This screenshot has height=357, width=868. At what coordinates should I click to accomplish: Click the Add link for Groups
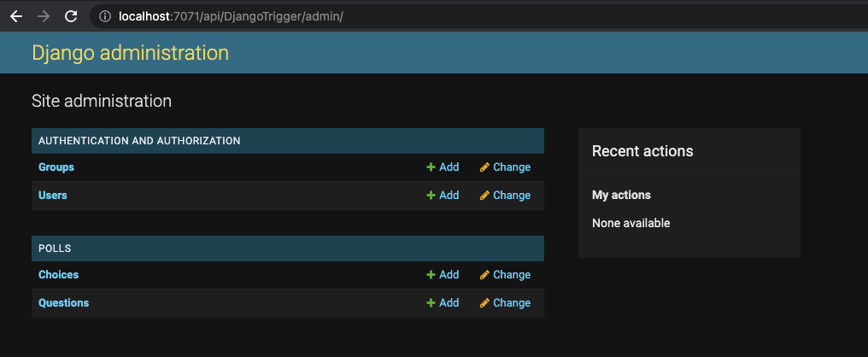coord(449,167)
